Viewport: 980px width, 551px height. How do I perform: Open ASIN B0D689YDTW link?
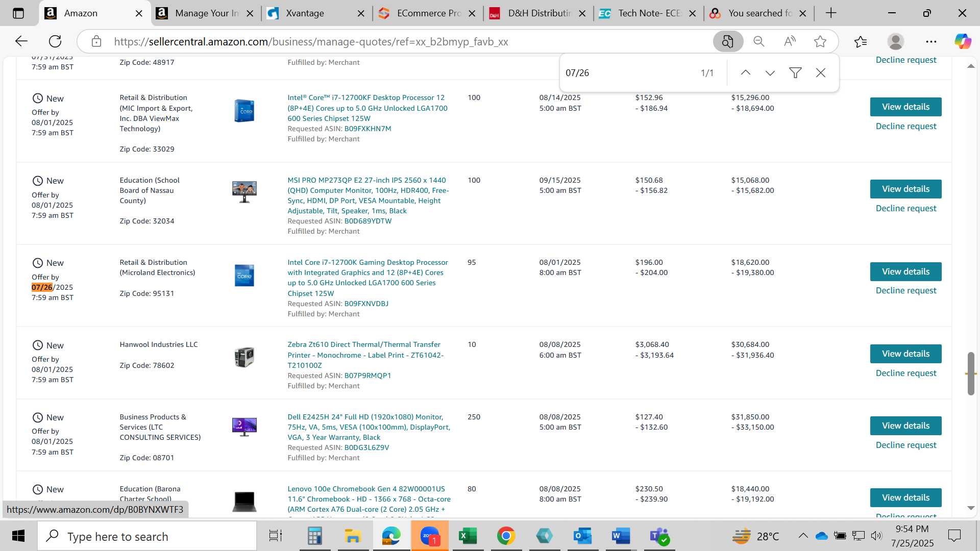pos(368,221)
